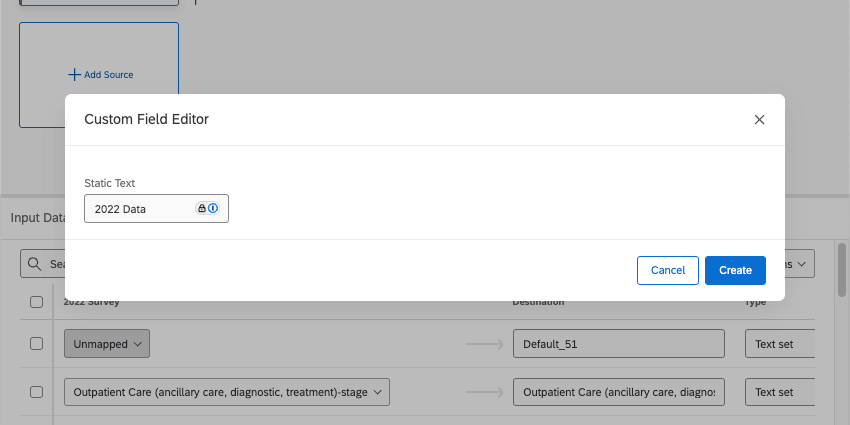This screenshot has width=850, height=425.
Task: Edit the Static Text input field
Action: 140,208
